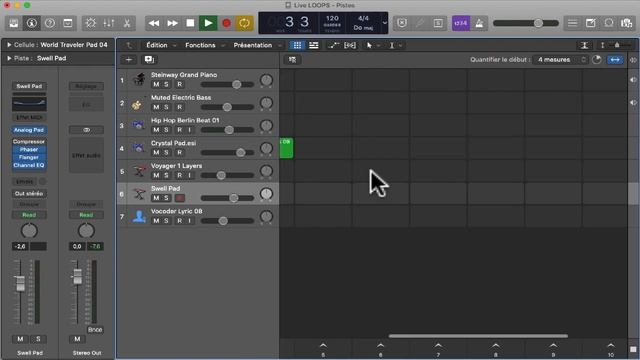Click the Fast Forward button
This screenshot has height=360, width=640.
(172, 23)
